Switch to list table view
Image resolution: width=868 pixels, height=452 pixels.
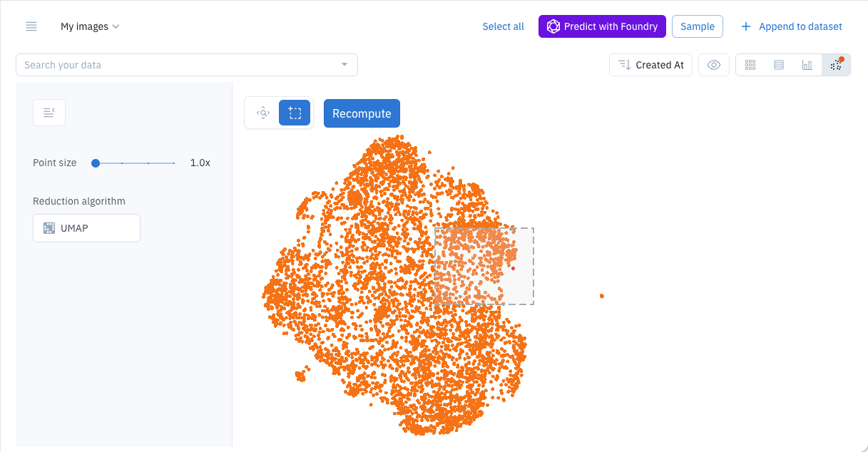point(779,65)
